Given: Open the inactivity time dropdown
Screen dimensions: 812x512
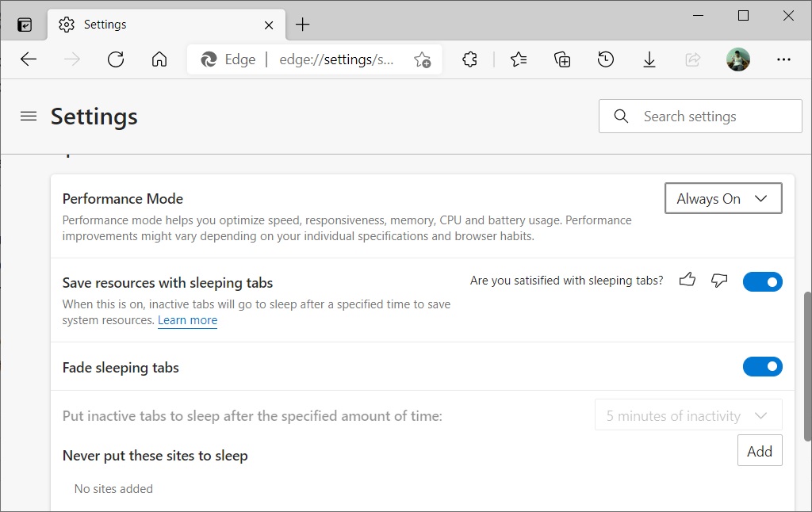Looking at the screenshot, I should click(x=687, y=415).
